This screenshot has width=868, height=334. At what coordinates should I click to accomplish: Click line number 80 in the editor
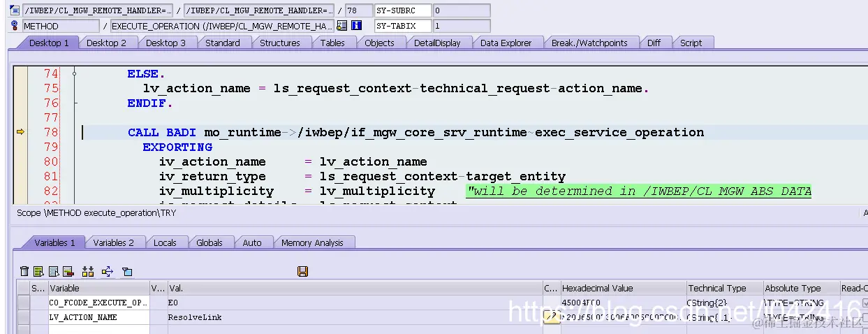(x=51, y=161)
